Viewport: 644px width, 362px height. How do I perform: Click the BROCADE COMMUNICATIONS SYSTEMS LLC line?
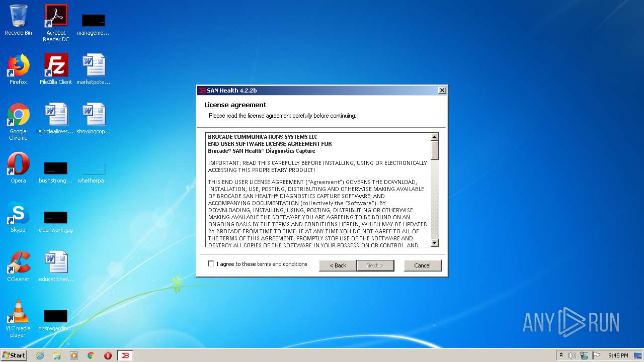pos(263,137)
